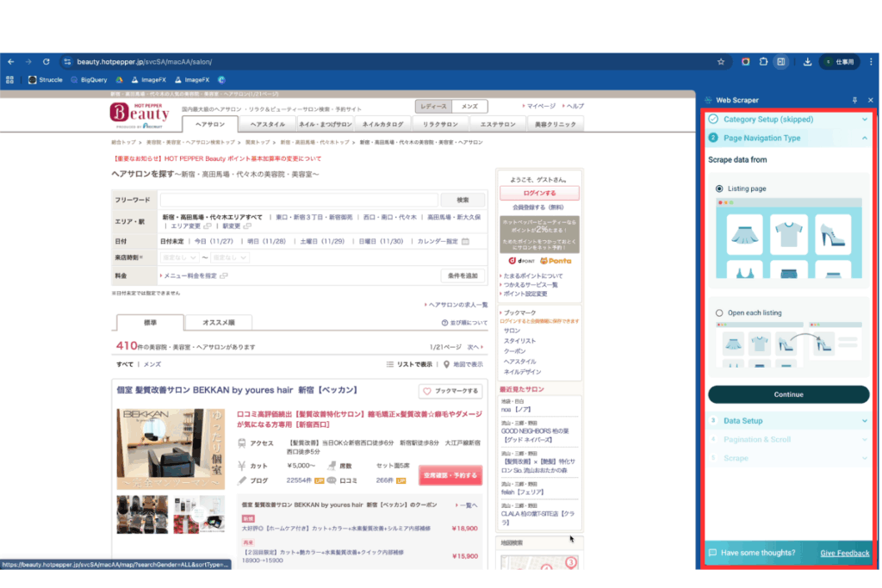882x588 pixels.
Task: Click the Give Feedback link
Action: coord(844,553)
